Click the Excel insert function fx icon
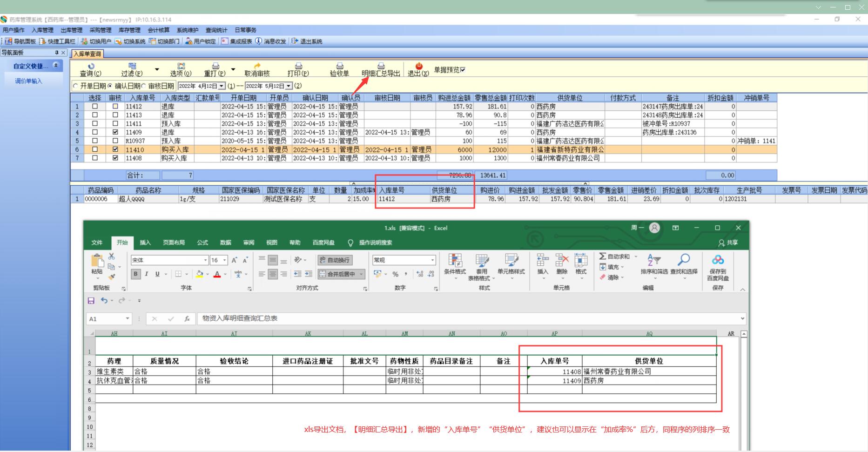 (187, 319)
